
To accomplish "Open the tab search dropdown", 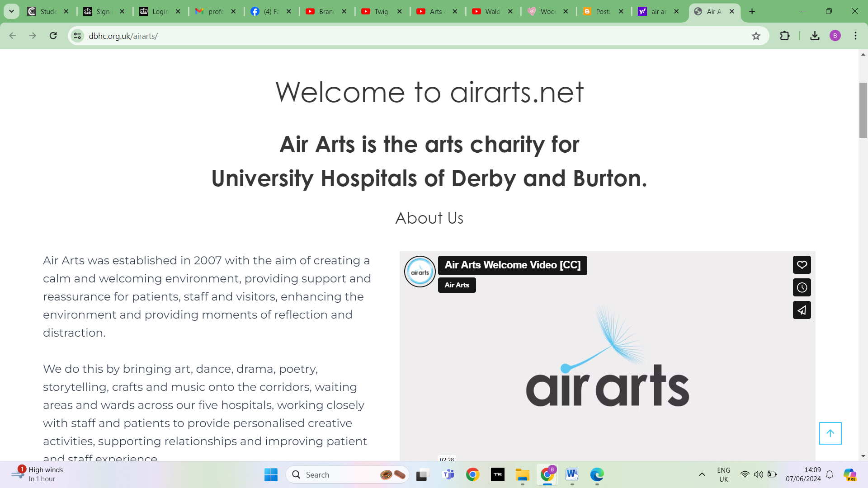I will coord(11,11).
